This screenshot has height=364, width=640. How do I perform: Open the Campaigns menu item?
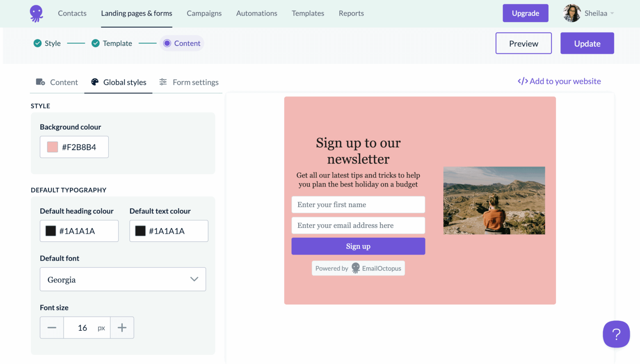pyautogui.click(x=204, y=13)
